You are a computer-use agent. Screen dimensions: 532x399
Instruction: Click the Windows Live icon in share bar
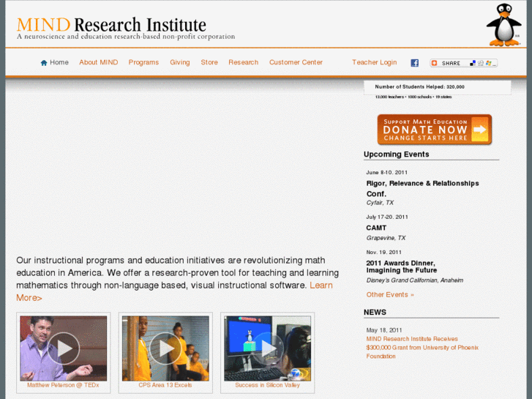(488, 63)
